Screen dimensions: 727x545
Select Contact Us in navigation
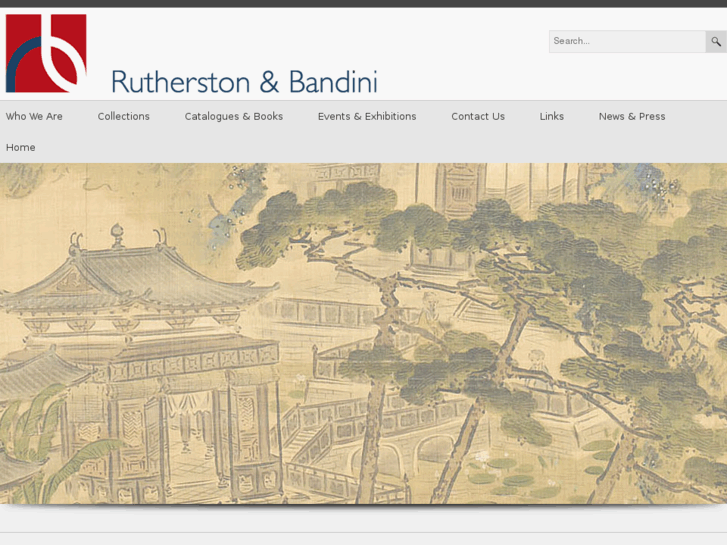tap(478, 116)
